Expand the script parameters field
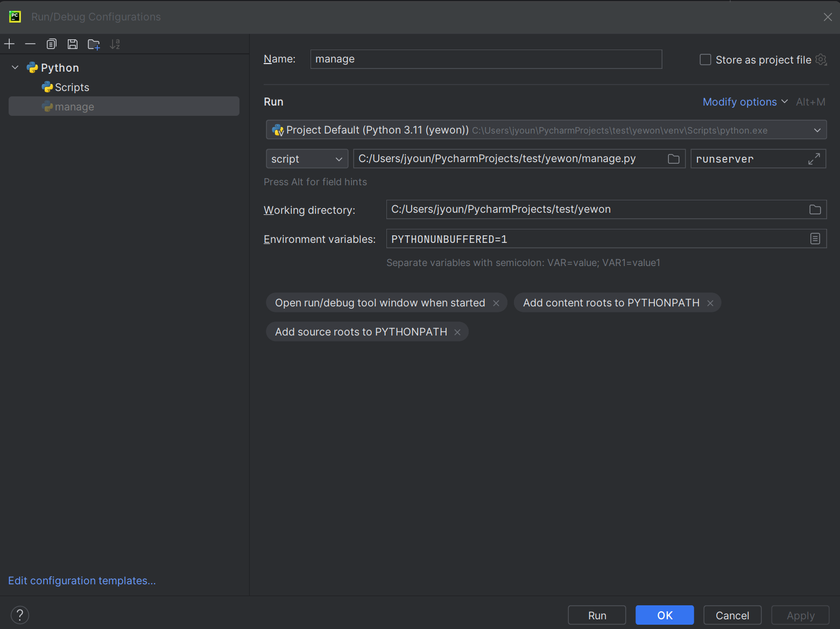This screenshot has height=629, width=840. (x=814, y=159)
